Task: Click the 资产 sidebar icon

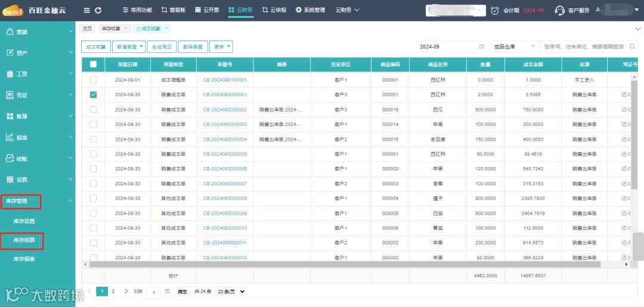Action: click(x=10, y=52)
